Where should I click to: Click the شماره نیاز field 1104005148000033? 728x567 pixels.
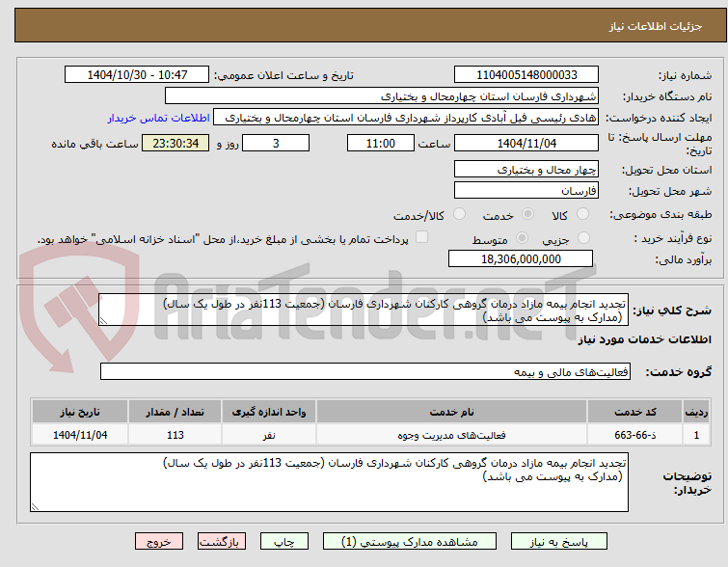[526, 75]
